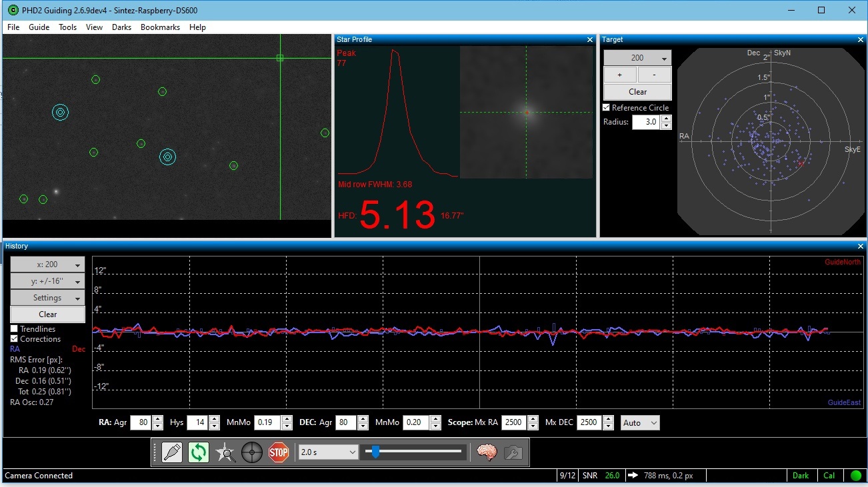Click the gamma slider handle
The image size is (868, 487).
coord(376,452)
